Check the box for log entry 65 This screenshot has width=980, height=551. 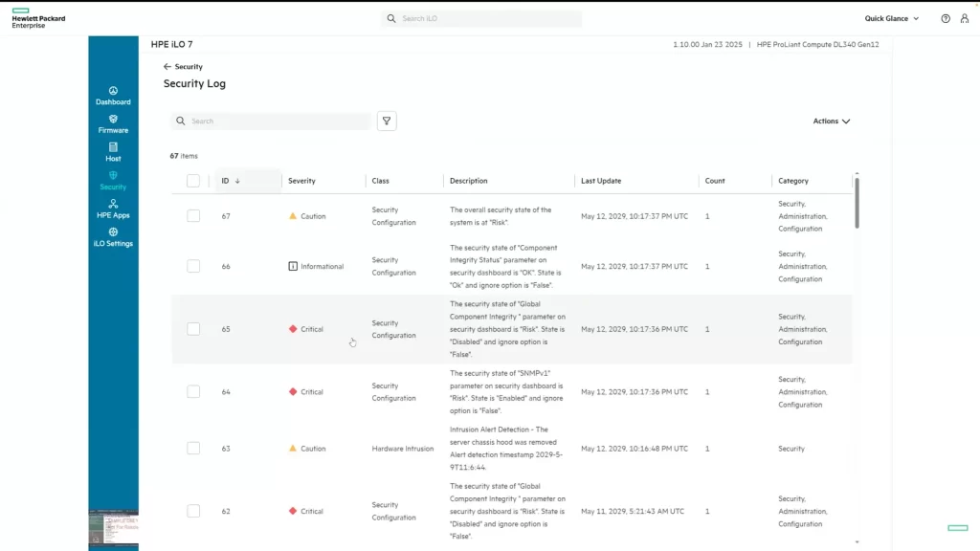193,329
